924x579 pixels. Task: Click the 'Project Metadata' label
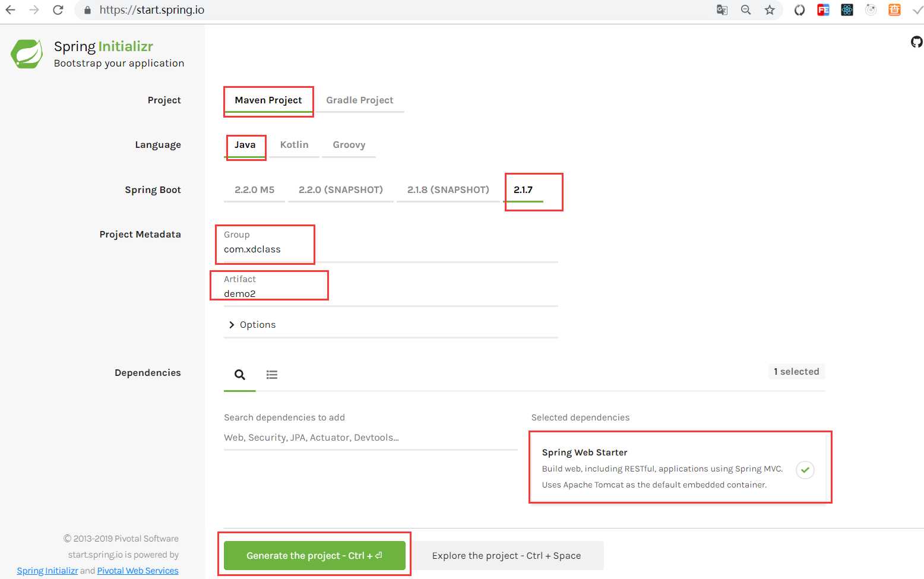point(140,235)
